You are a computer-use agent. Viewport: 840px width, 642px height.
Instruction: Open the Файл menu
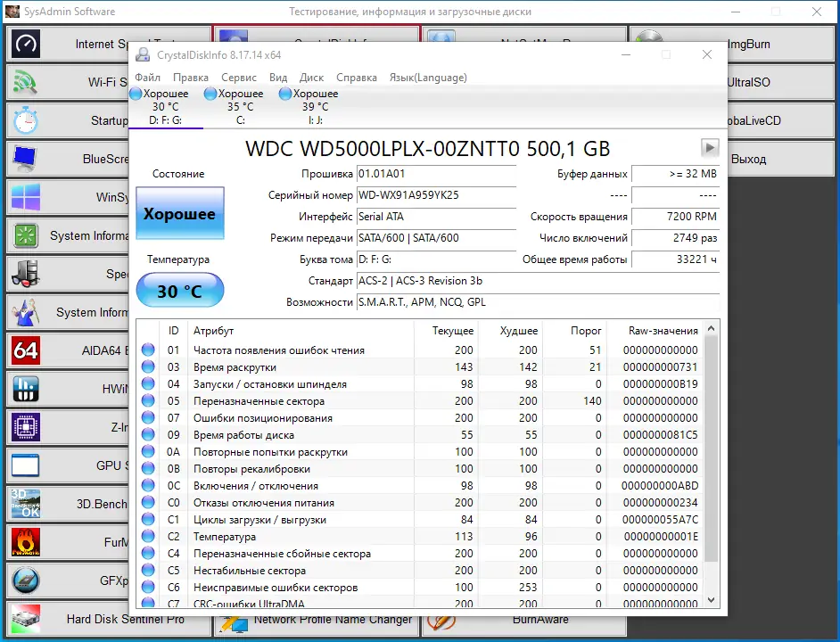tap(147, 78)
